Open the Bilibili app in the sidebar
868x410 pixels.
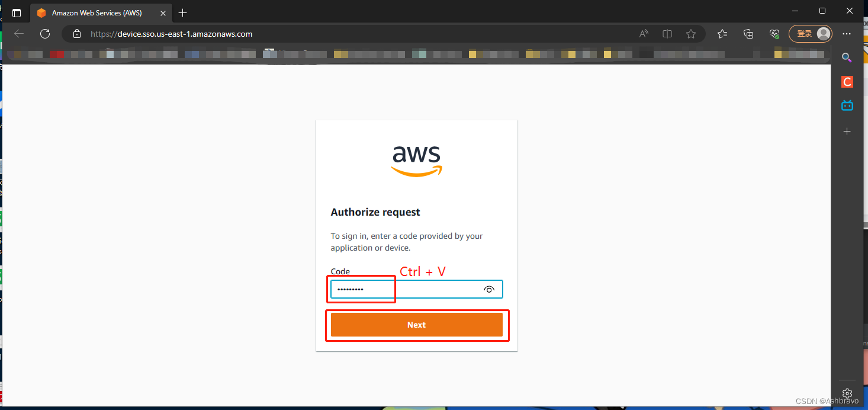(x=847, y=105)
